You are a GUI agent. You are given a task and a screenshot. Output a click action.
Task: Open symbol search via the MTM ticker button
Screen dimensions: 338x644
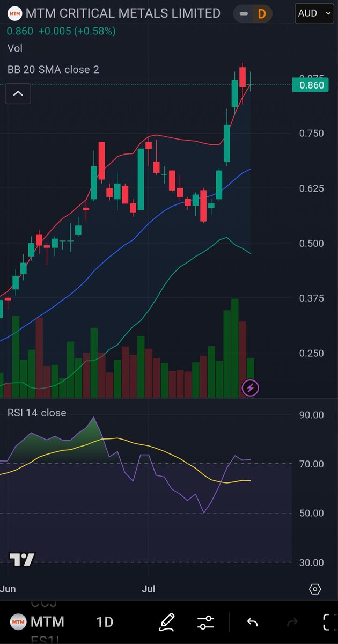(x=38, y=622)
